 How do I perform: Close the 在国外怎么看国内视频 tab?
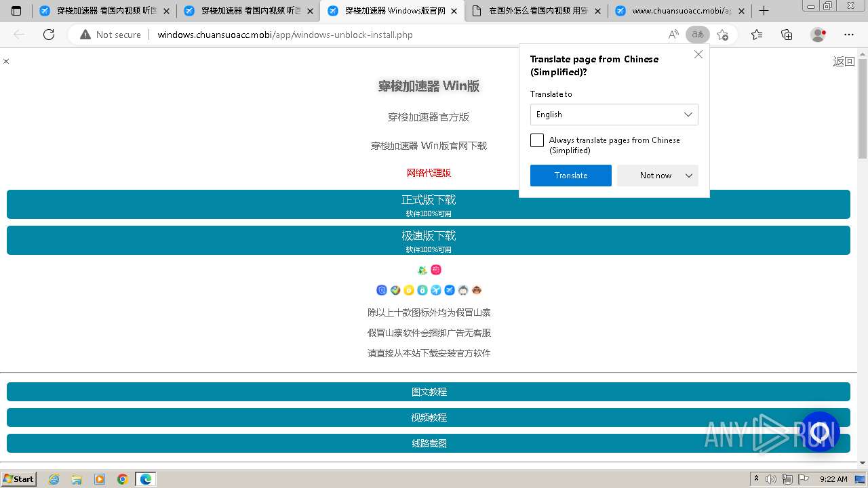[x=597, y=11]
